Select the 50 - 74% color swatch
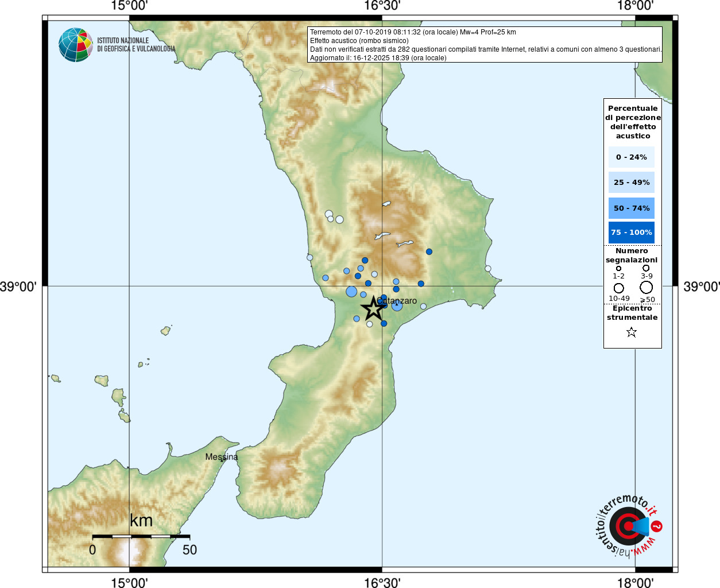The image size is (720, 588). pos(632,208)
